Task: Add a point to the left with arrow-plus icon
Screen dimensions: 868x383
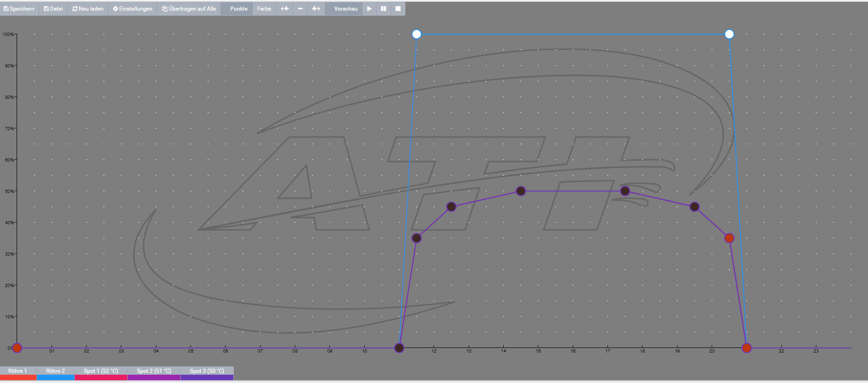Action: 285,9
